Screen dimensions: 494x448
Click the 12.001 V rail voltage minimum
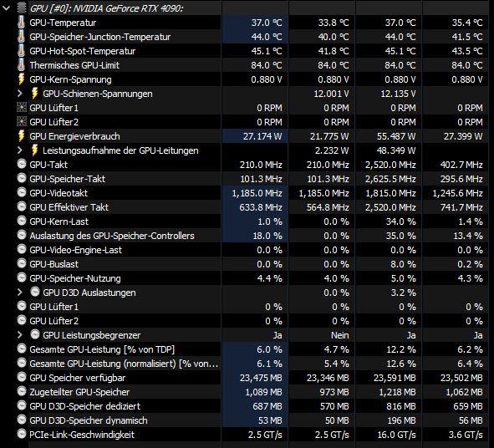tap(332, 94)
